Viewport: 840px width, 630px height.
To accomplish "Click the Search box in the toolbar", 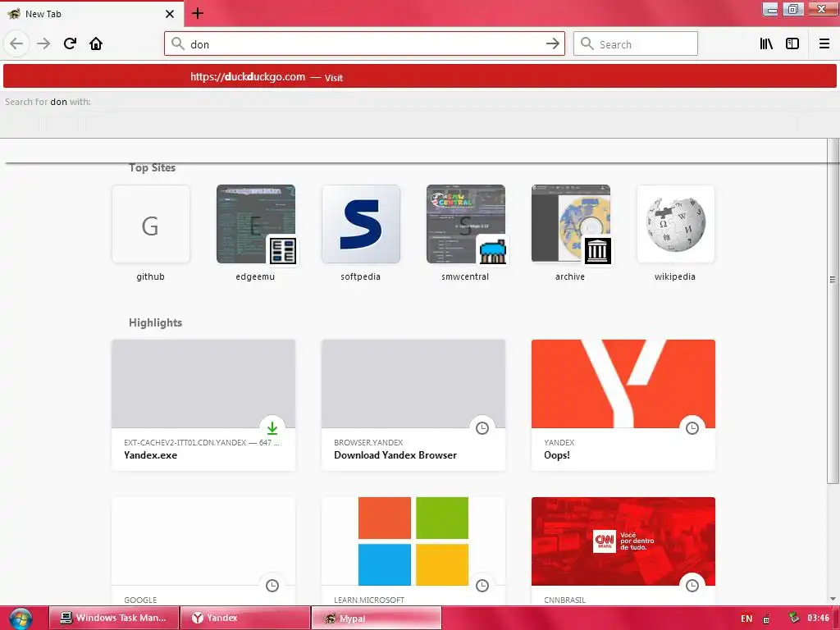I will [636, 44].
